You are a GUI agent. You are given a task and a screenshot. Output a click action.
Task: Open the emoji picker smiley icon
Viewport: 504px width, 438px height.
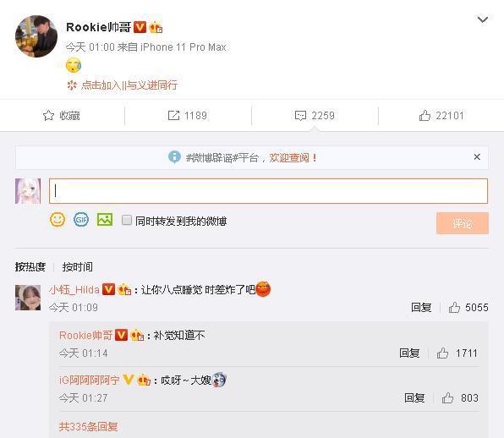[x=58, y=220]
